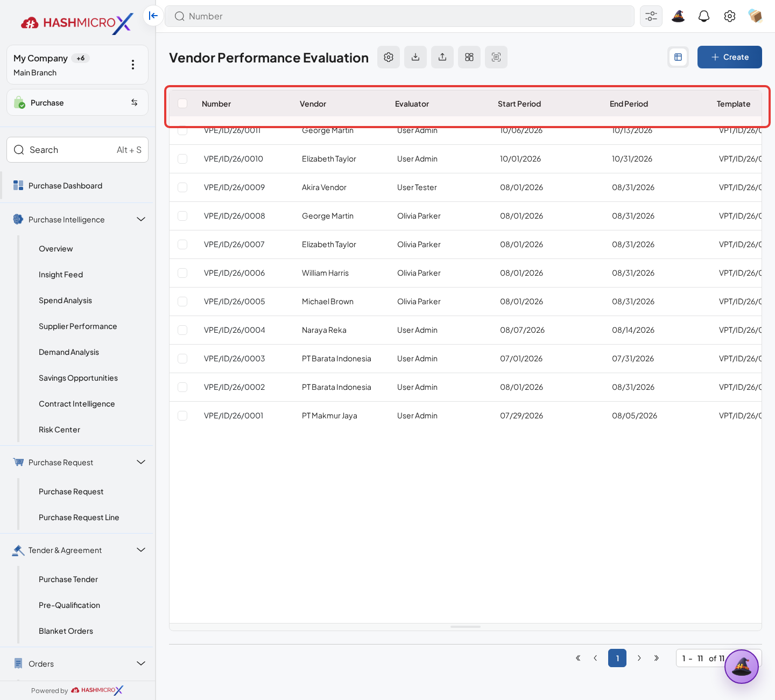Open the company options three-dot menu
The image size is (775, 700).
pos(133,65)
